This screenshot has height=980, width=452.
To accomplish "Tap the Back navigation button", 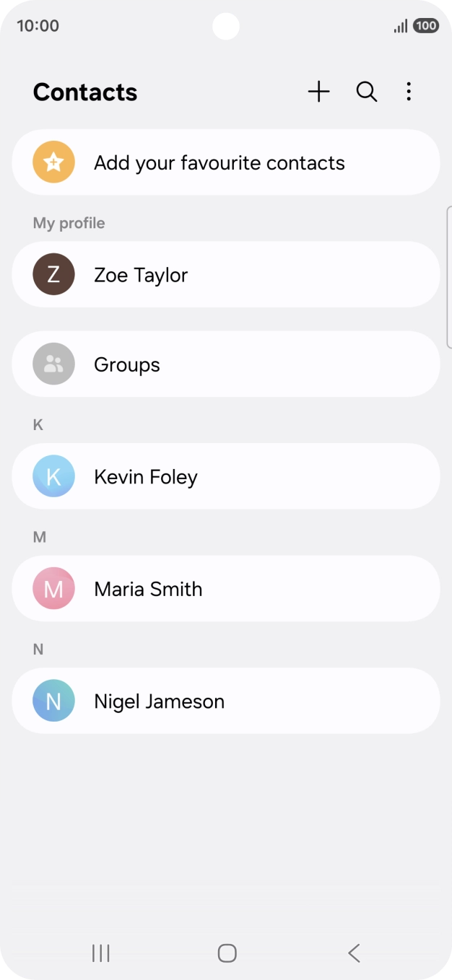I will tap(353, 953).
